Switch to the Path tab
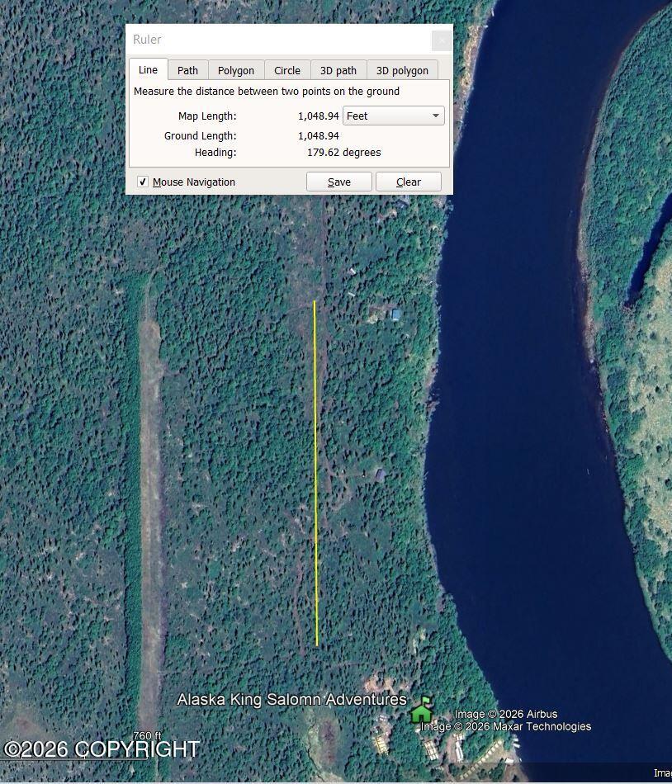This screenshot has width=672, height=784. (x=187, y=70)
